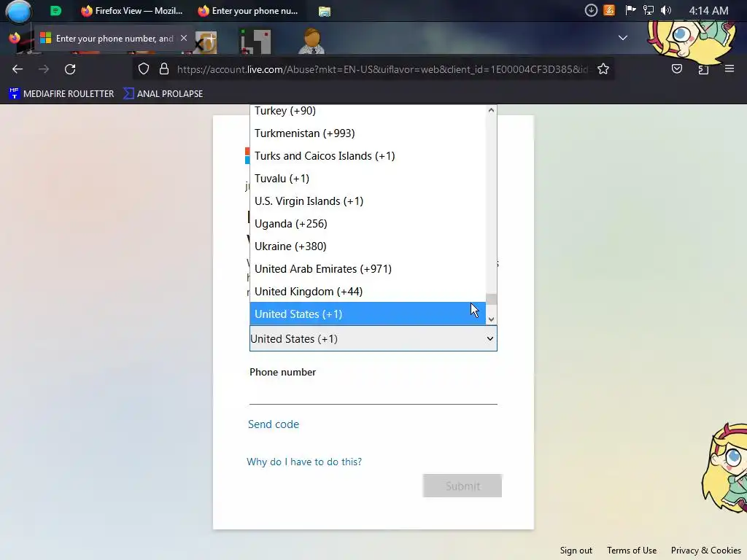Click the 4:14 AM clock
This screenshot has height=560, width=747.
pos(708,10)
